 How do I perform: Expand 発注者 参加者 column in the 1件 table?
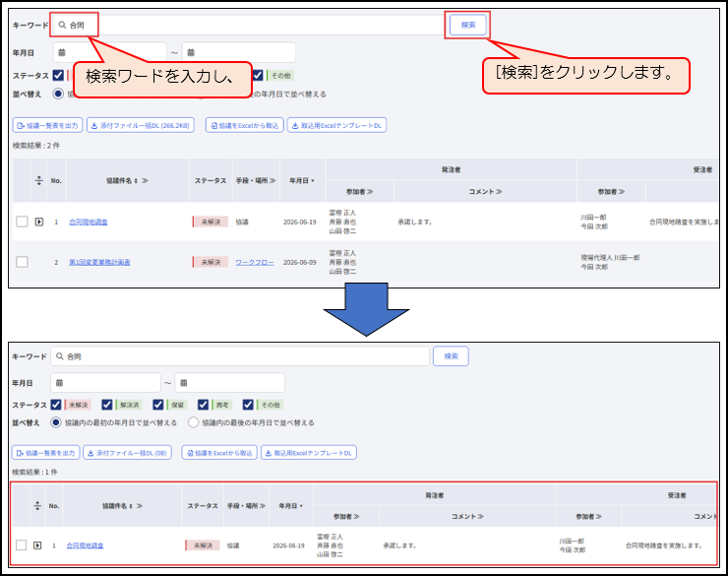tap(356, 517)
